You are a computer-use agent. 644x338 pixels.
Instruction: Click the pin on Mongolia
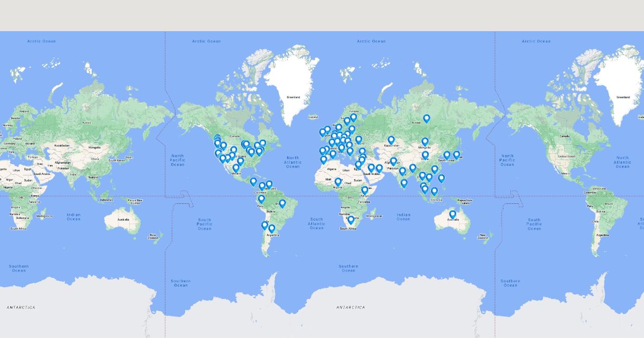tap(425, 142)
